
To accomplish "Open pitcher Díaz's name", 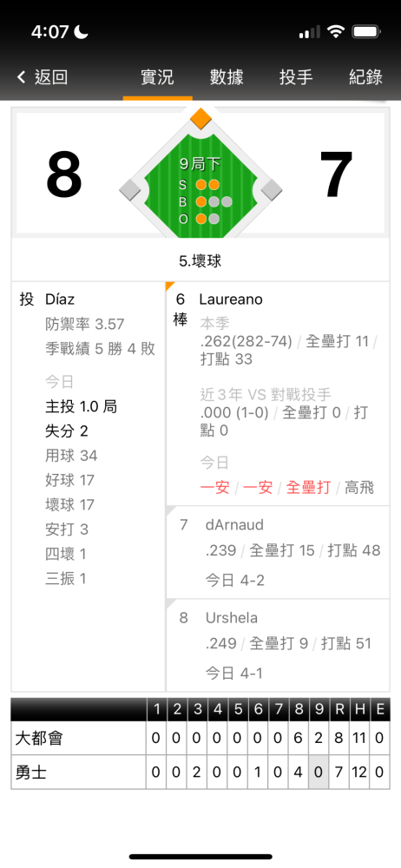I will (x=60, y=299).
